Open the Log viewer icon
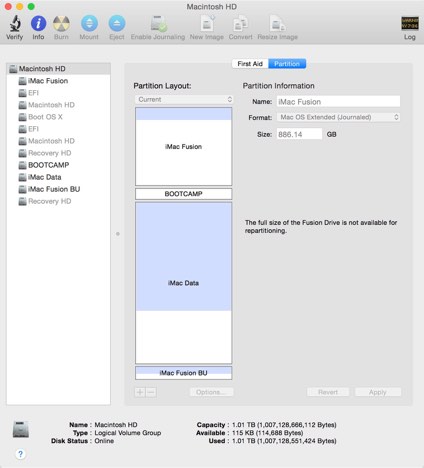Viewport: 424px width, 468px height. click(x=410, y=23)
